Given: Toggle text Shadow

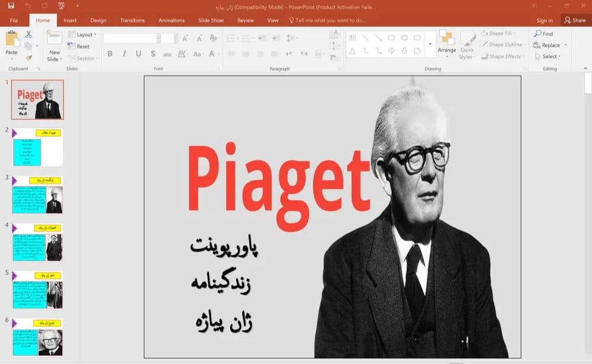Looking at the screenshot, I should pos(153,54).
